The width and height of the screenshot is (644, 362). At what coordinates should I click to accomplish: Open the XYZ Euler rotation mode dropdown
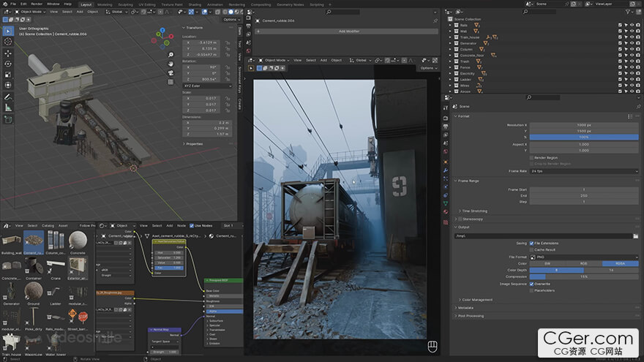point(209,86)
